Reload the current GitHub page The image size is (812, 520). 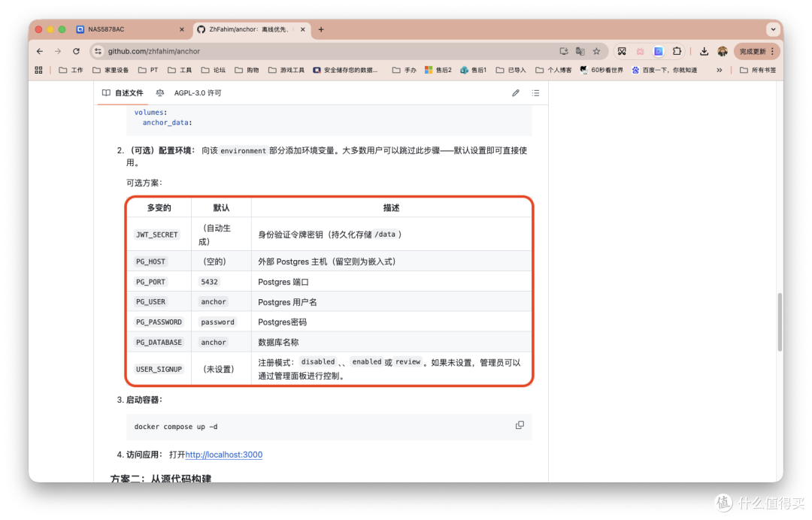coord(76,51)
